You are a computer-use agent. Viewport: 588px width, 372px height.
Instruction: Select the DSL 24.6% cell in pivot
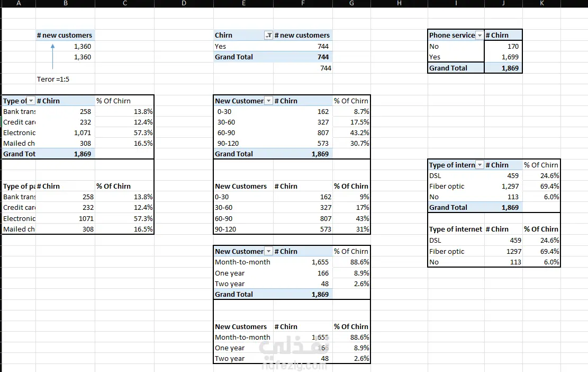[541, 176]
